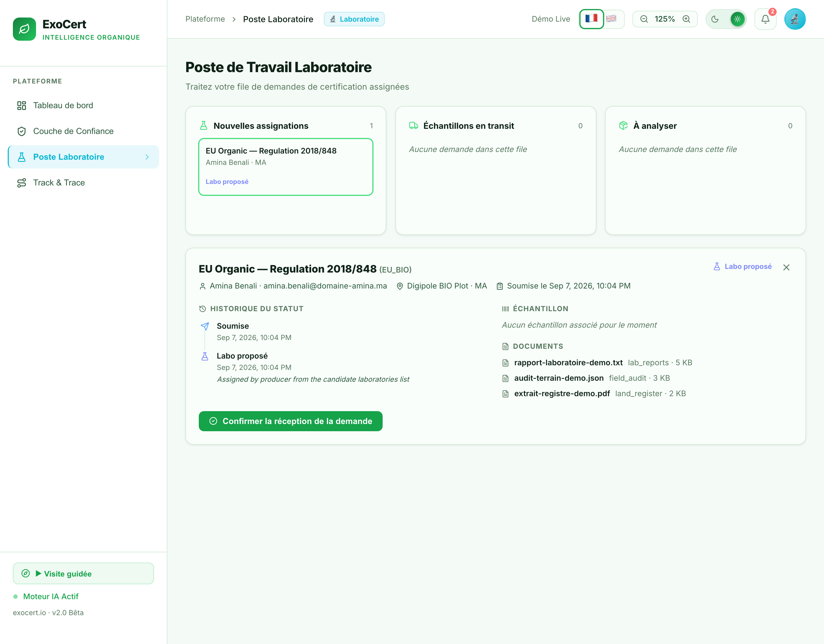Screen dimensions: 824x644
Task: Select the EU Organic assignment card
Action: [286, 167]
